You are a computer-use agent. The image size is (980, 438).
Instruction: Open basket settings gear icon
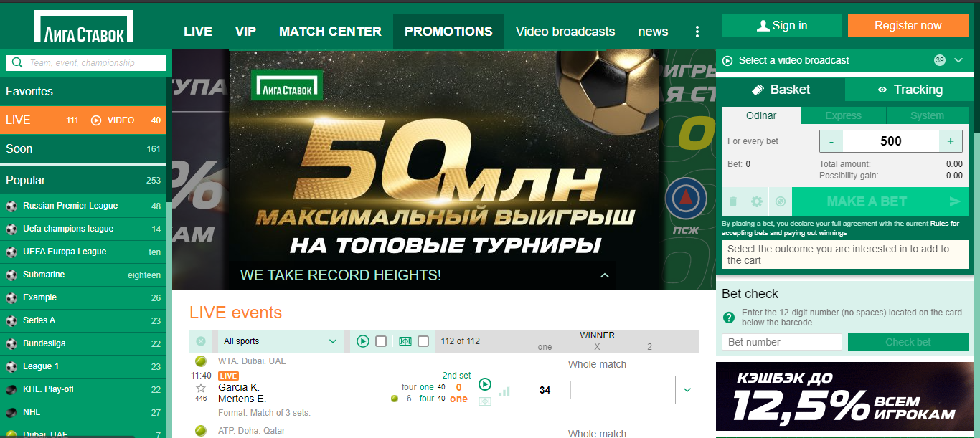pyautogui.click(x=756, y=201)
